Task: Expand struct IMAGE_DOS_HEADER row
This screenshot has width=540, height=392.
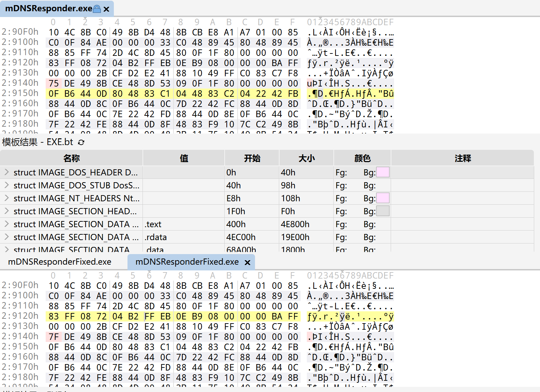Action: point(6,172)
